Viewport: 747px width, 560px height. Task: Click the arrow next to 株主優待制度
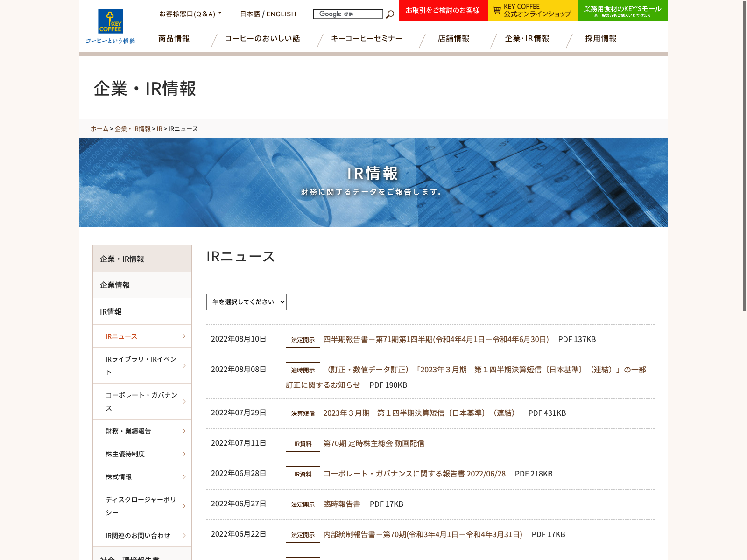coord(184,454)
